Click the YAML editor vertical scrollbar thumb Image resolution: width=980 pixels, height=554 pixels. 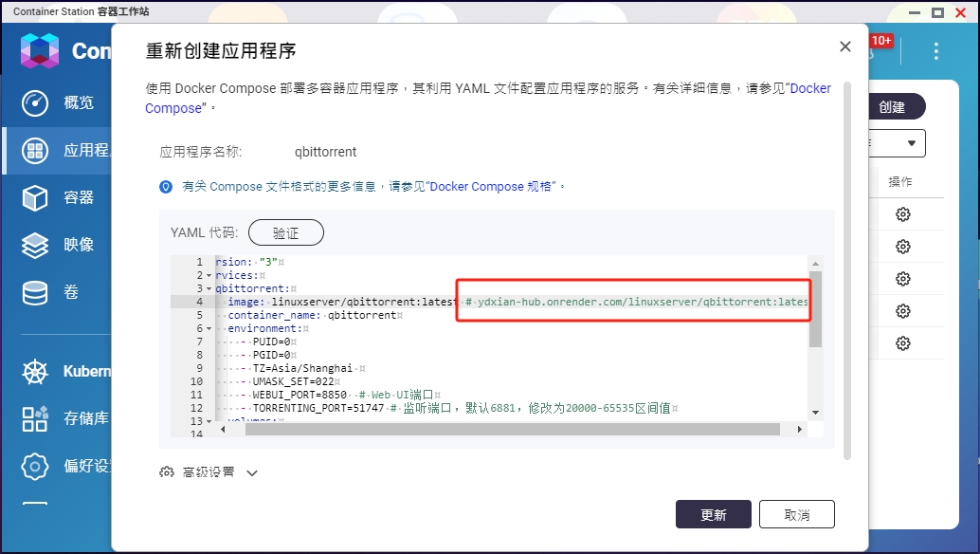coord(815,309)
